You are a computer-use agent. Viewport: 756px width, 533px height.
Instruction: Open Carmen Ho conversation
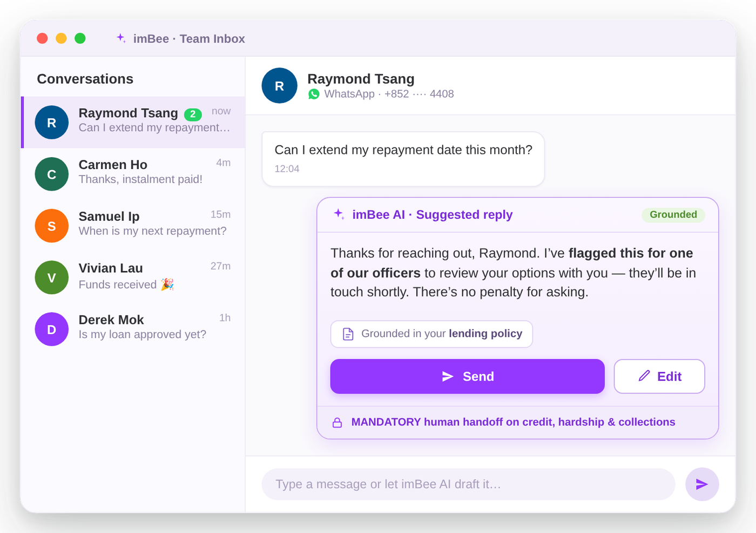coord(133,174)
